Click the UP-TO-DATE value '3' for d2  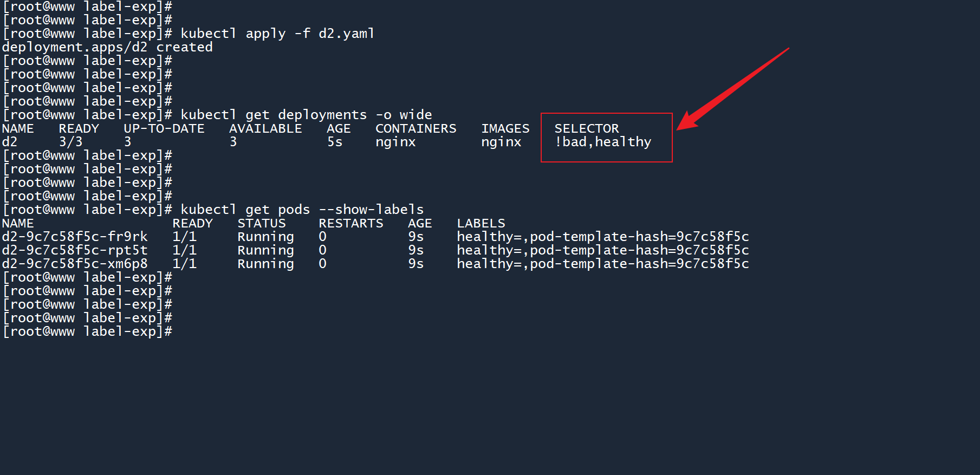pyautogui.click(x=128, y=142)
